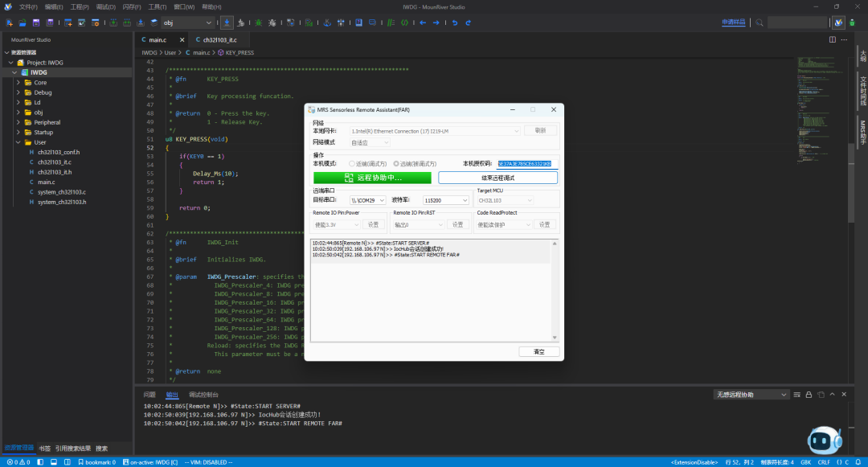Viewport: 868px width, 467px height.
Task: Click the undo arrow in the toolbar
Action: click(455, 23)
